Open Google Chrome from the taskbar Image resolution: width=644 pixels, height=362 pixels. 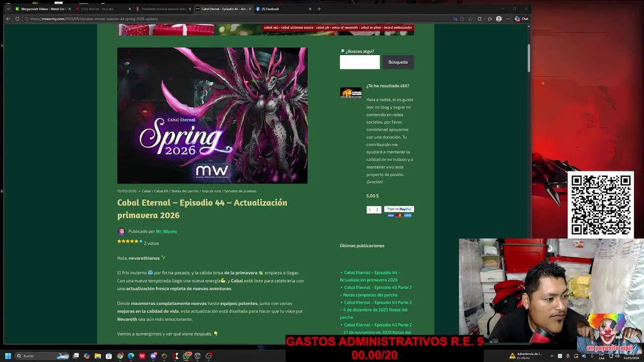tap(120, 356)
